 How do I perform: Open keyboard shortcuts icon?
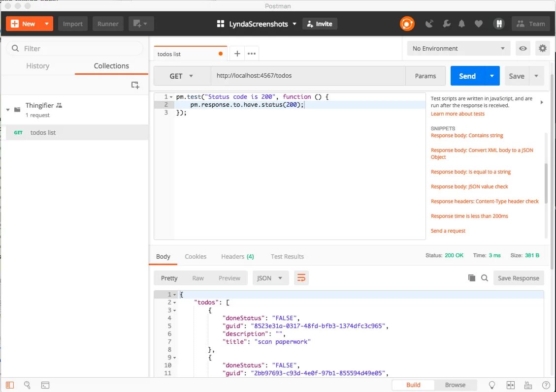(528, 385)
